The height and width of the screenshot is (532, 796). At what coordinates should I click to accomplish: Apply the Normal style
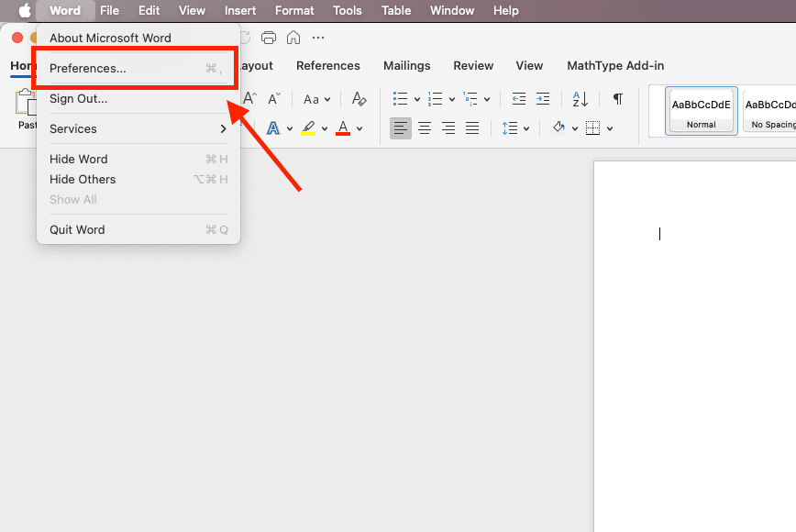[701, 111]
